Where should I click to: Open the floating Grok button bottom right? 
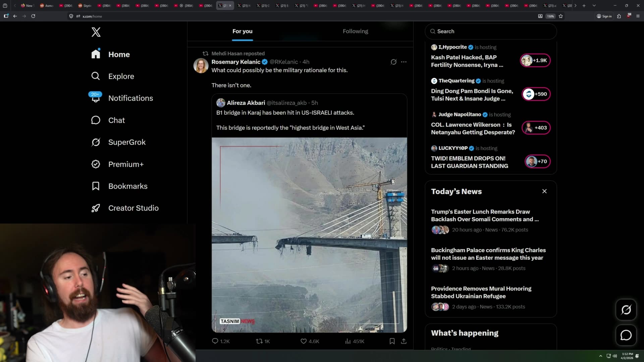(x=626, y=310)
